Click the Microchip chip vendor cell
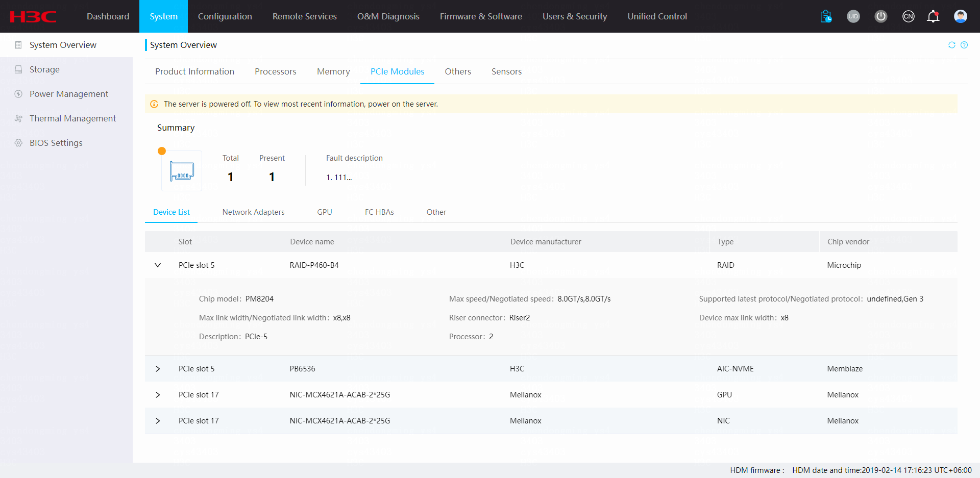The image size is (980, 478). tap(844, 265)
